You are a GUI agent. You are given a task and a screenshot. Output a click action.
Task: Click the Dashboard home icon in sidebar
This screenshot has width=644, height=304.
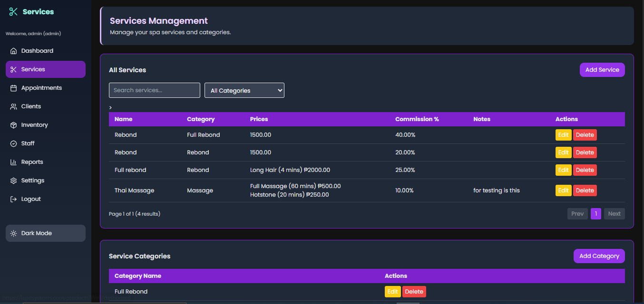click(13, 51)
